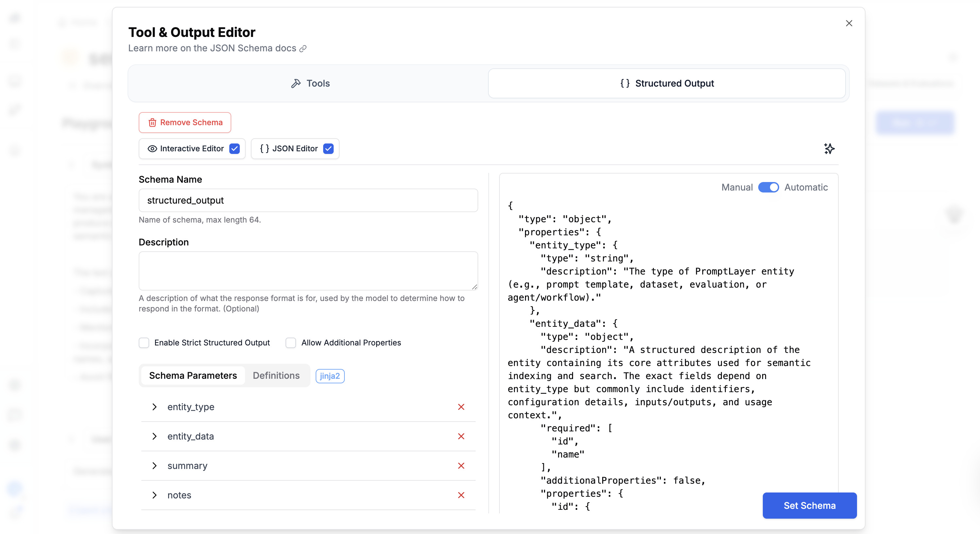Expand the entity_data parameter

(154, 436)
